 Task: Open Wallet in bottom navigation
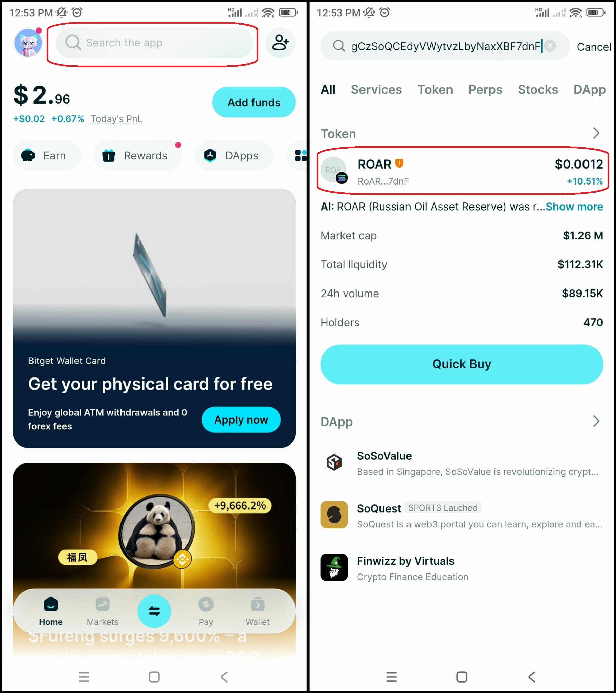click(258, 612)
